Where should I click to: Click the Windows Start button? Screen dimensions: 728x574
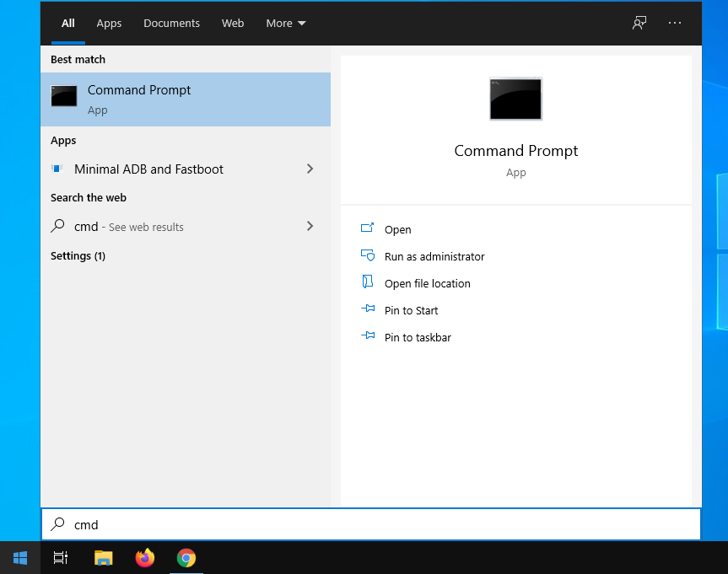(x=19, y=558)
